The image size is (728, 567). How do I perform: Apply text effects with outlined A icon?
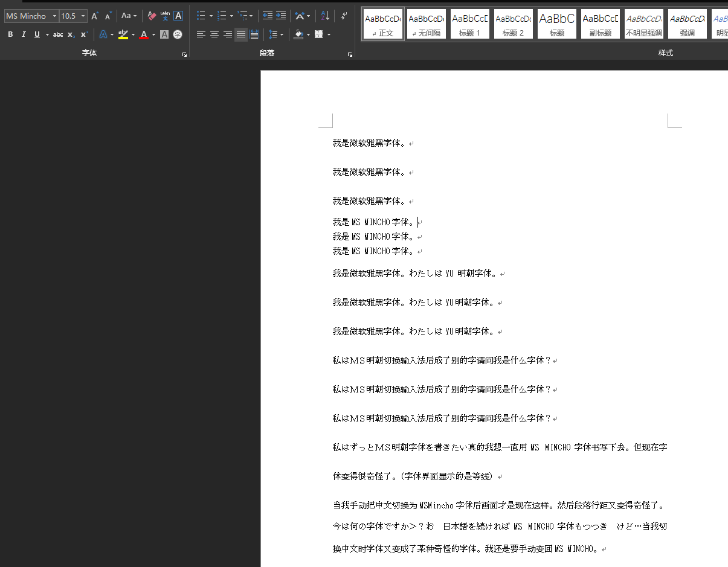point(103,34)
